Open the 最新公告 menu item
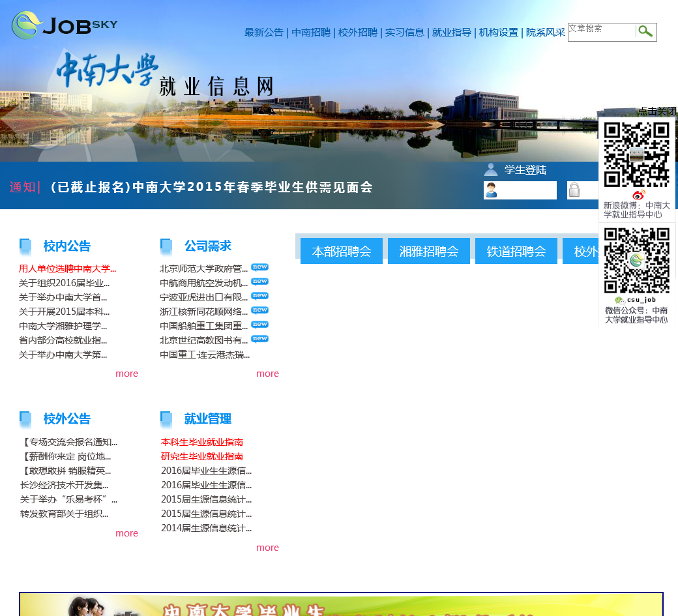 pos(264,33)
